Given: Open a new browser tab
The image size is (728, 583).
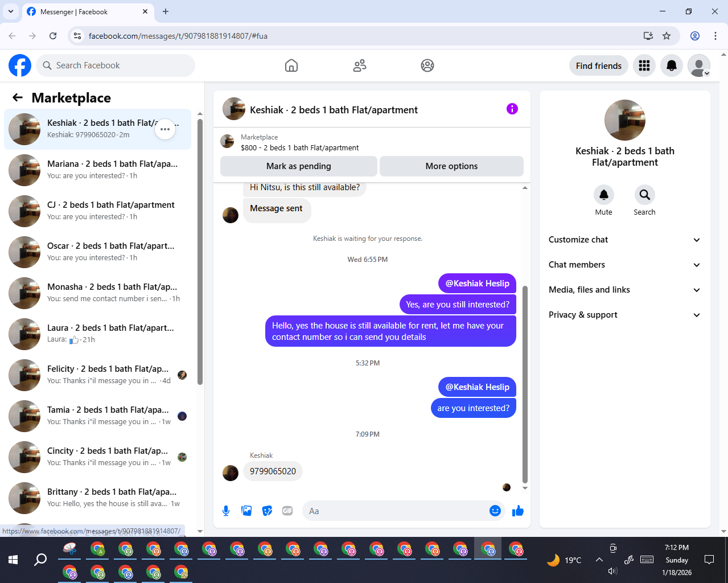Looking at the screenshot, I should coord(166,11).
